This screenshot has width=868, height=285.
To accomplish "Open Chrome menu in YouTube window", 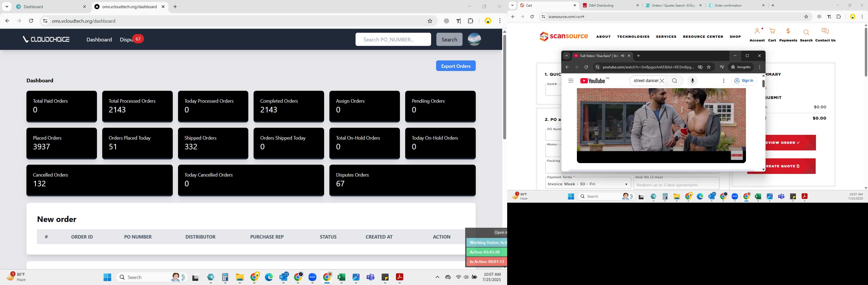I will point(759,67).
